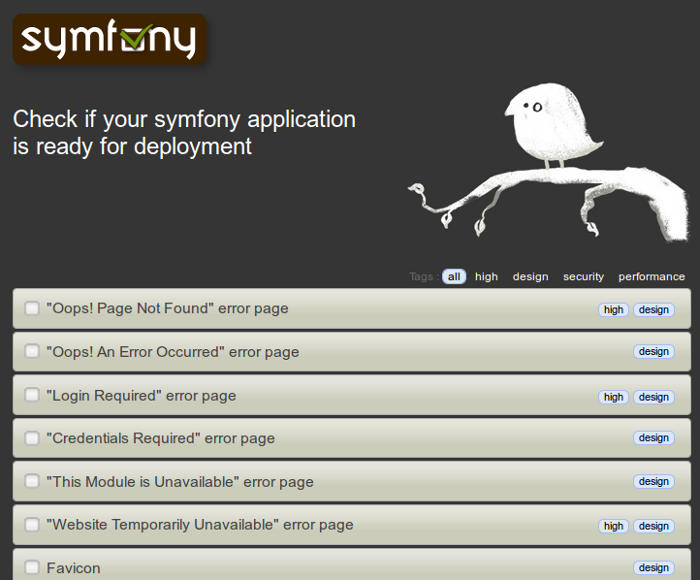The image size is (700, 580).
Task: Tick the Favicon checkbox
Action: [x=32, y=567]
